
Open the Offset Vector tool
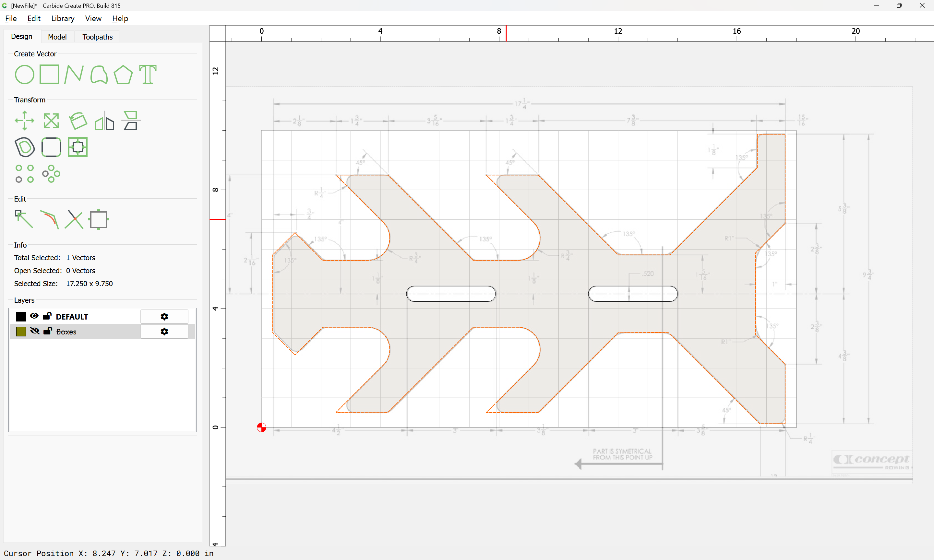(x=25, y=147)
